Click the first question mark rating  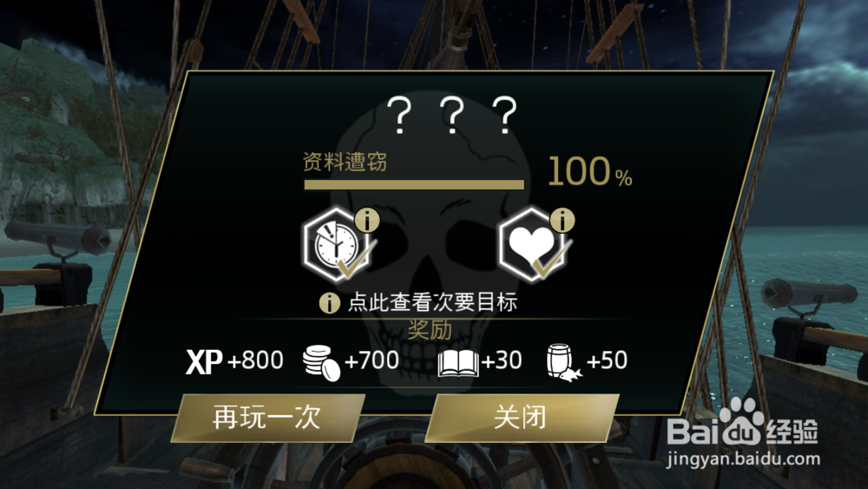[399, 116]
